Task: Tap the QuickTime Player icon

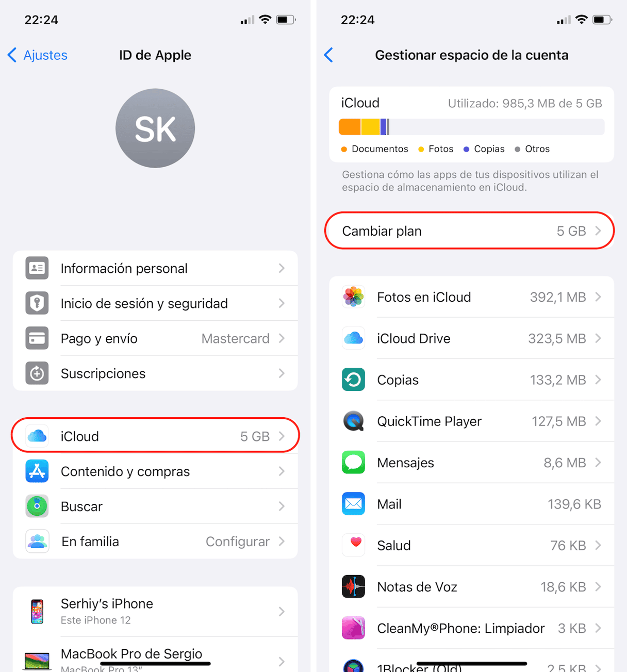Action: click(353, 421)
